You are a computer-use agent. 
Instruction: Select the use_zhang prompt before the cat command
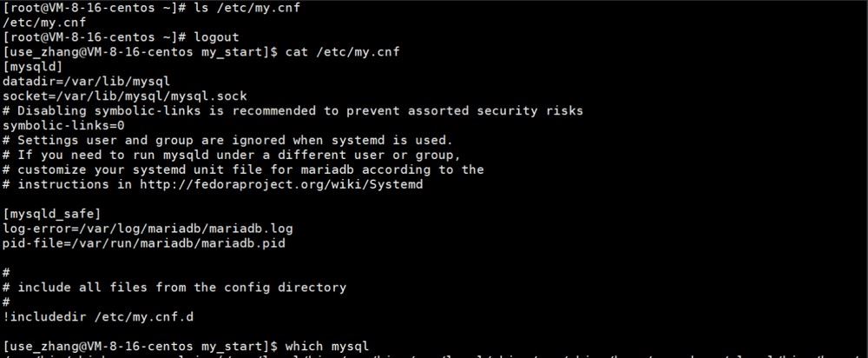pos(140,52)
